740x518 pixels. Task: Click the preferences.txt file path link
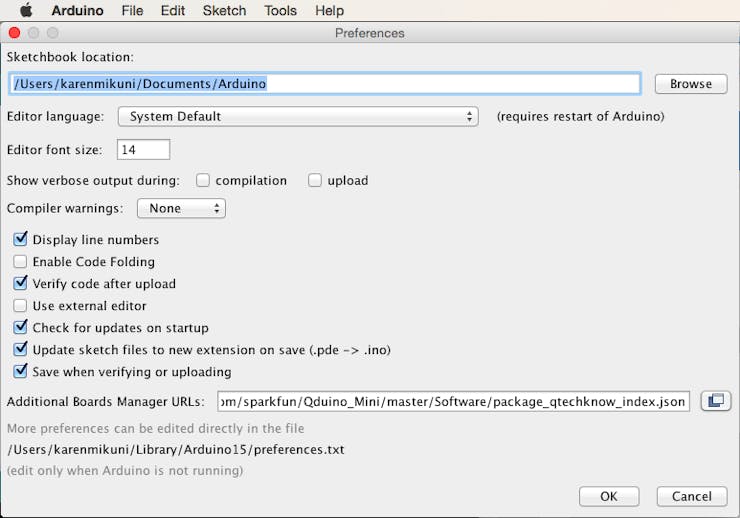176,450
